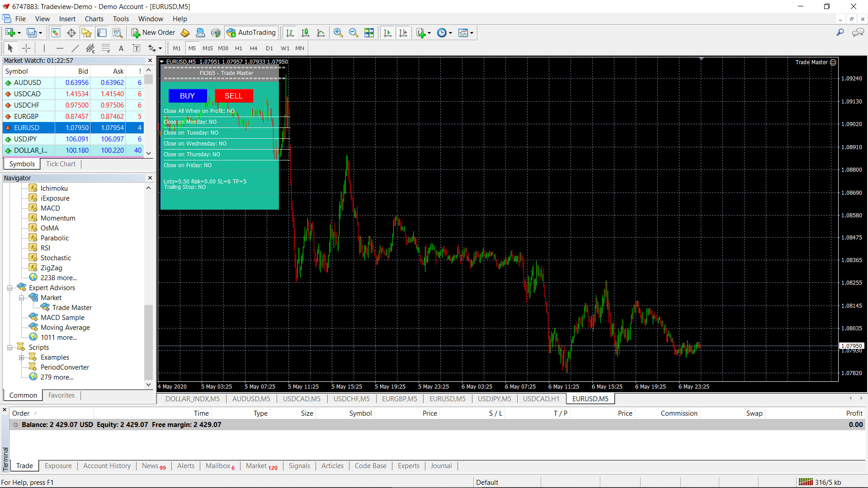Expand the Examples scripts folder
Image resolution: width=868 pixels, height=488 pixels.
(x=21, y=357)
